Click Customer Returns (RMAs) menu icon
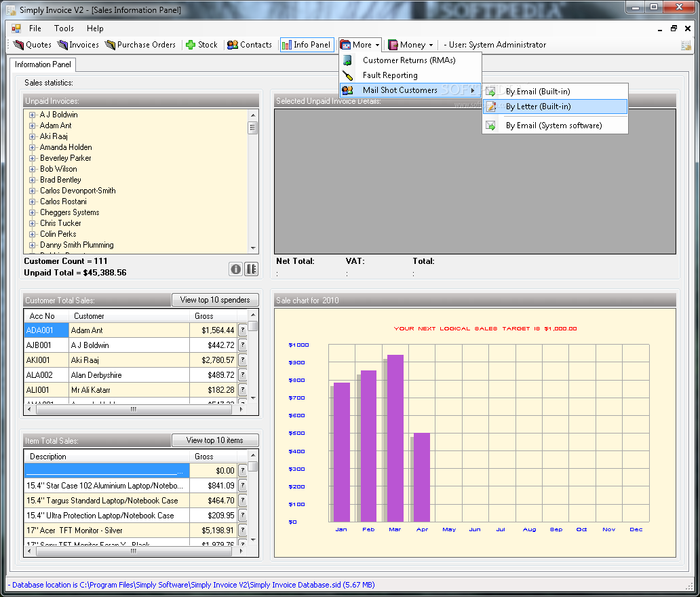The width and height of the screenshot is (700, 597). (347, 60)
